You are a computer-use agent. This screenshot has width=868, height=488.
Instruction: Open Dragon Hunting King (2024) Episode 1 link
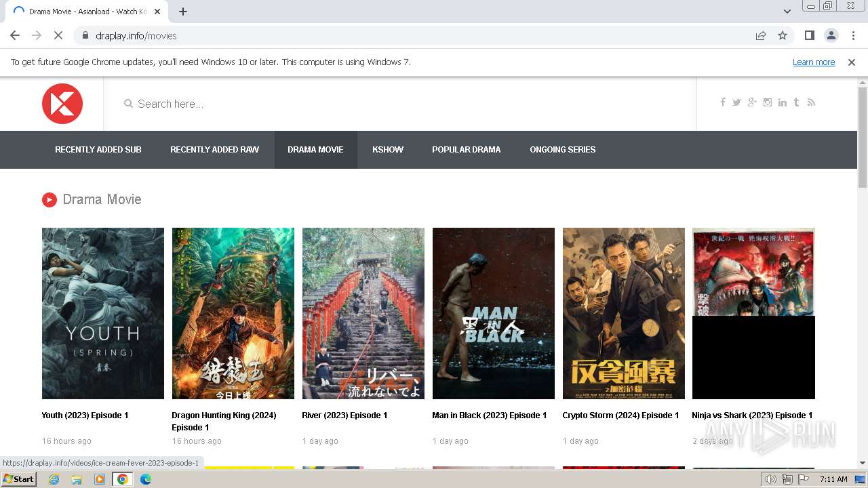[224, 422]
